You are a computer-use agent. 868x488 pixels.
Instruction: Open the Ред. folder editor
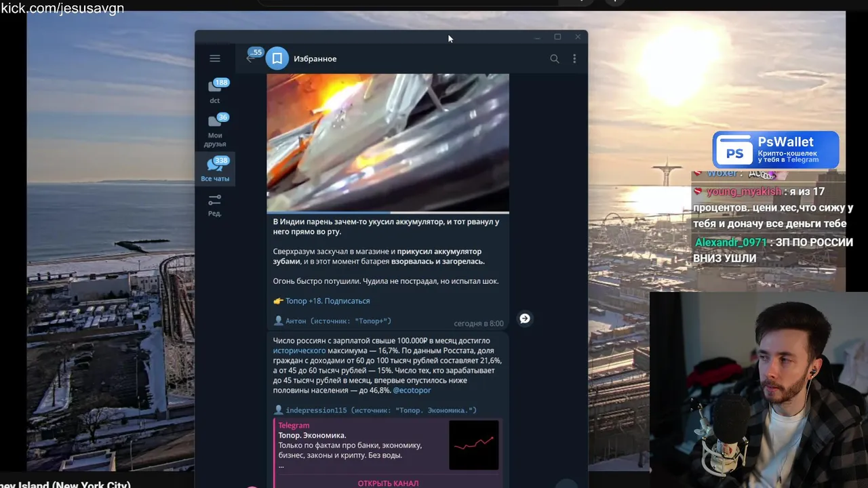(x=215, y=205)
